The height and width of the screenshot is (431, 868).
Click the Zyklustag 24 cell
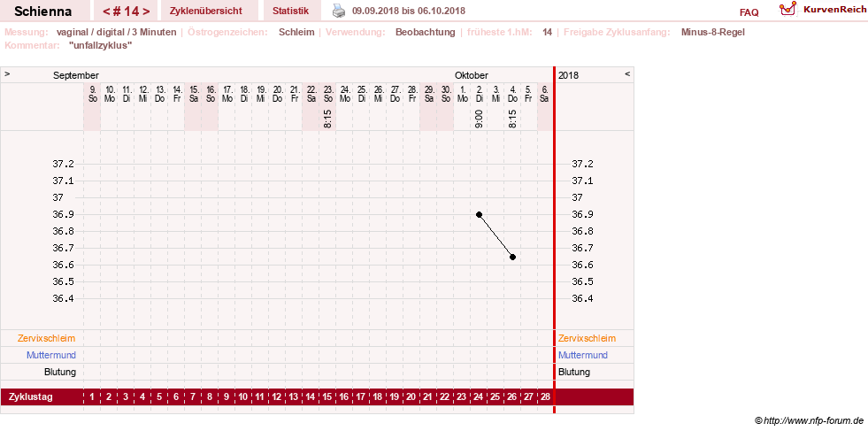[x=479, y=396]
